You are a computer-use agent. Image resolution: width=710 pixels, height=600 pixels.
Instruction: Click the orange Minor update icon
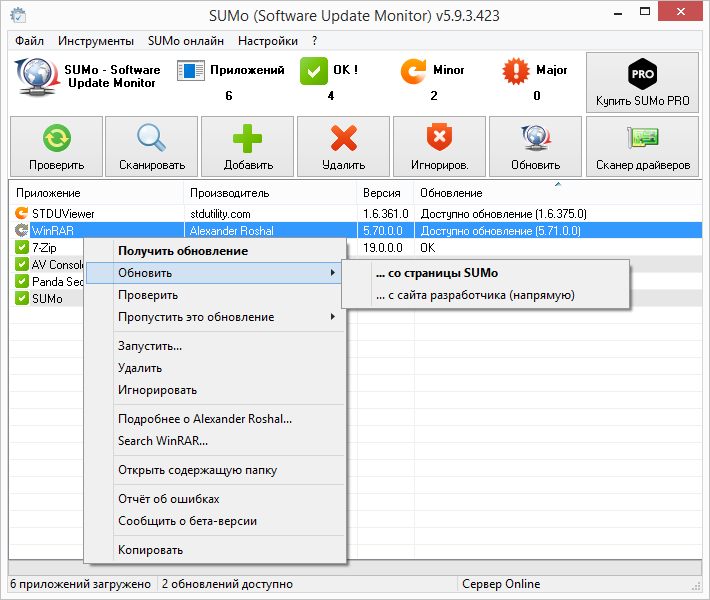[x=413, y=71]
